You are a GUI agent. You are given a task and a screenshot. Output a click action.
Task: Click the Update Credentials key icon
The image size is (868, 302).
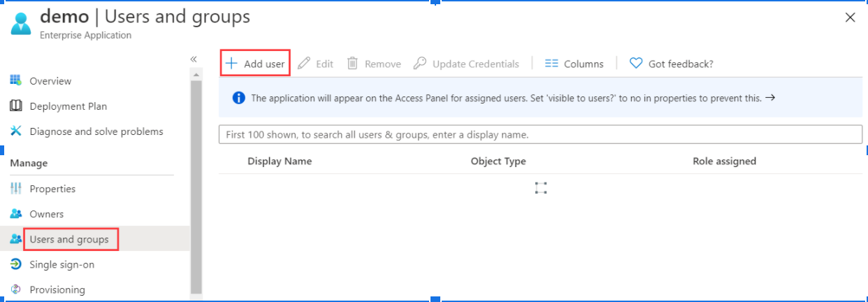(x=419, y=64)
